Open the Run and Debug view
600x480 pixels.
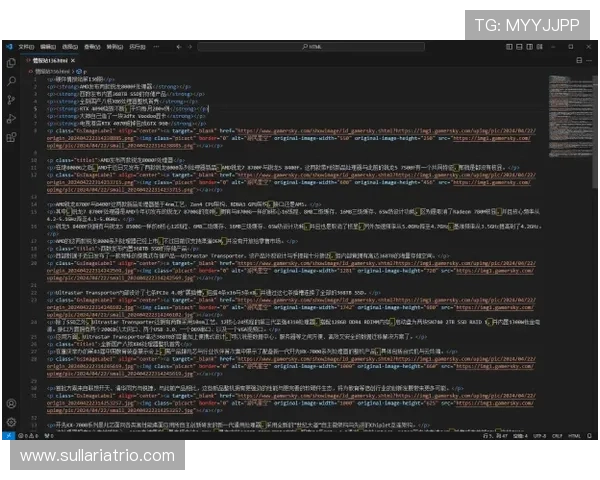pos(11,120)
